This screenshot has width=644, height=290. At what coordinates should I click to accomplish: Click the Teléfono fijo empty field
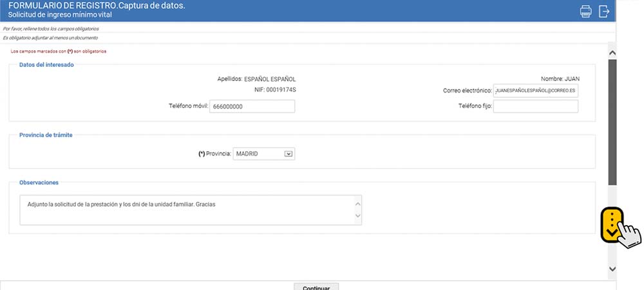point(536,106)
